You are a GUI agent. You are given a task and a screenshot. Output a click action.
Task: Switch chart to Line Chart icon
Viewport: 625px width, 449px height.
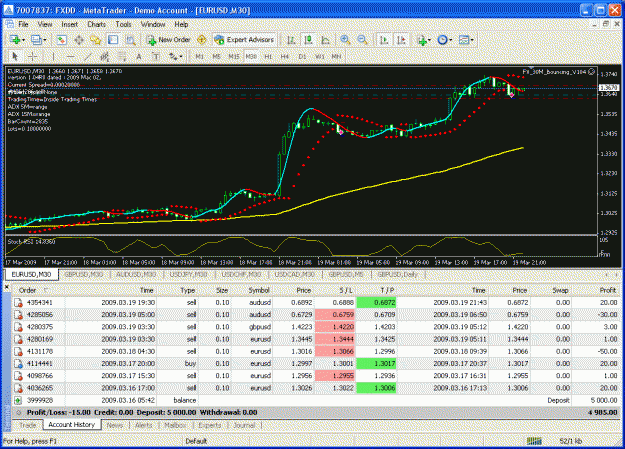325,40
